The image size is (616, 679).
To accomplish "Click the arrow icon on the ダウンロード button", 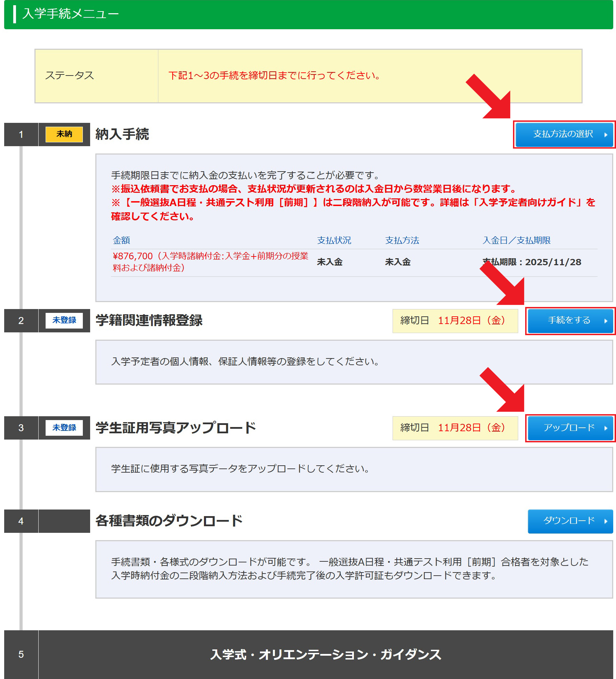I will 606,521.
